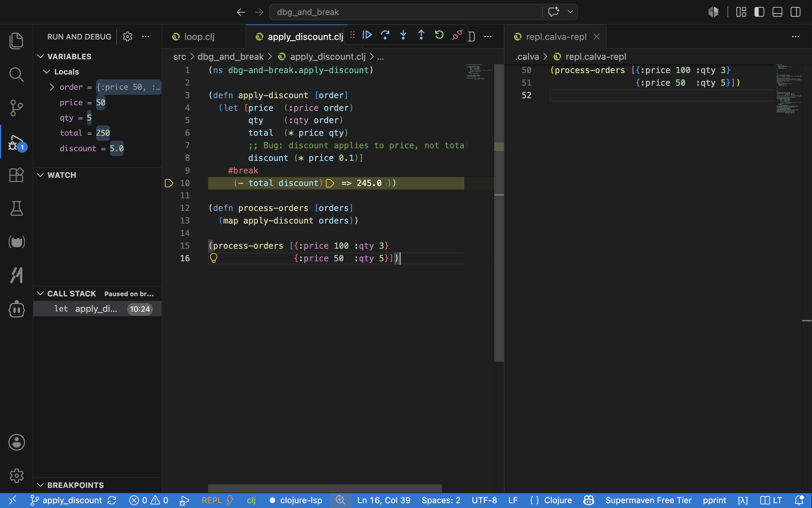Open more actions for the REPL editor group

tap(796, 37)
